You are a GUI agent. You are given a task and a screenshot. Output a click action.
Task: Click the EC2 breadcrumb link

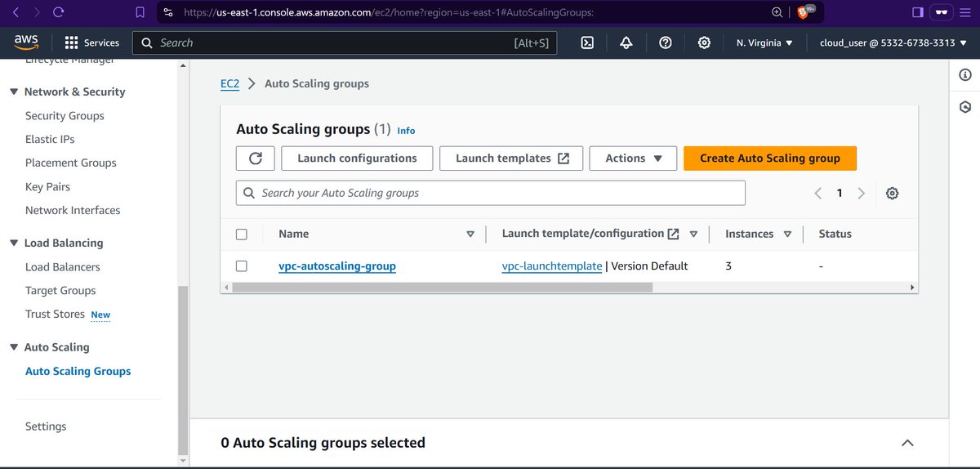tap(230, 83)
